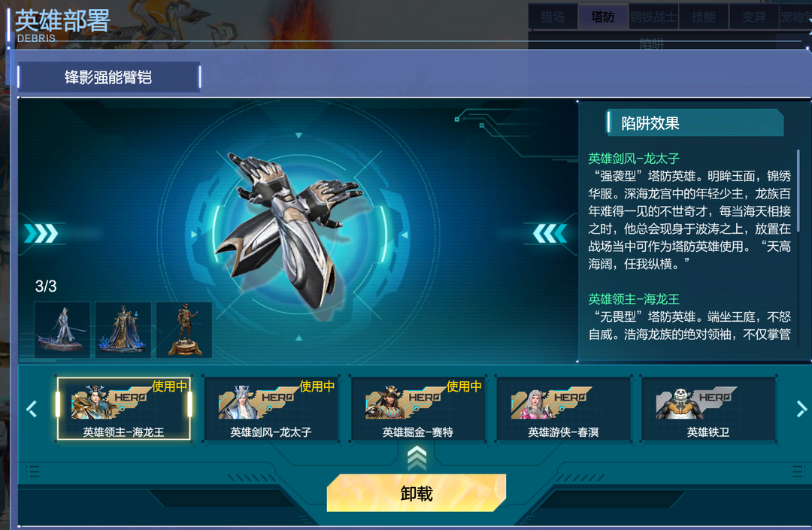Screen dimensions: 812x530
Task: Click the right-pointing triple chevron beside armor
Action: coord(41,234)
